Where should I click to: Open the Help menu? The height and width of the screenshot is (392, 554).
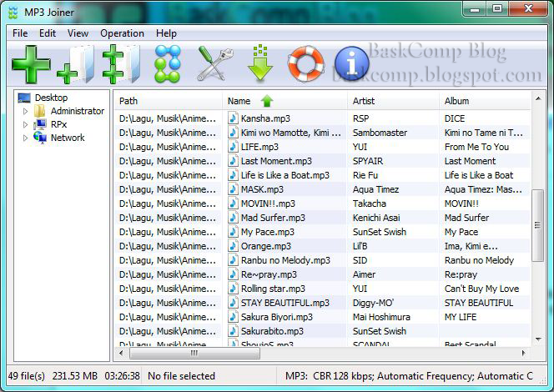coord(166,33)
